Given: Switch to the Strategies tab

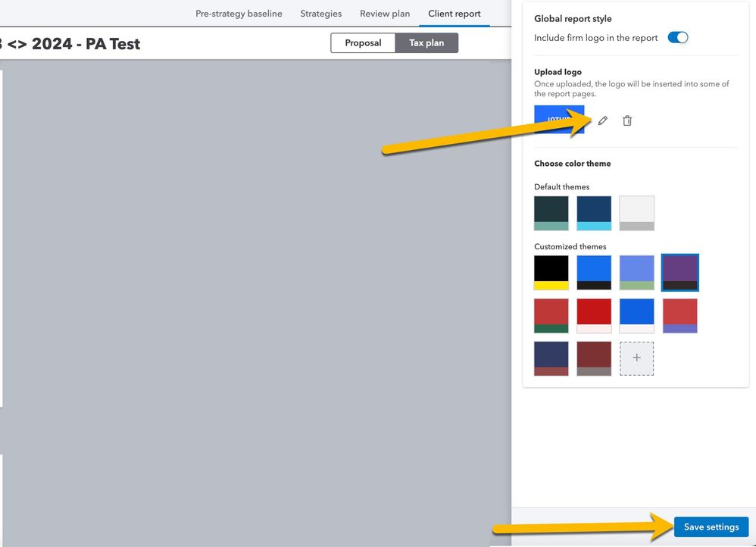Looking at the screenshot, I should pyautogui.click(x=320, y=14).
